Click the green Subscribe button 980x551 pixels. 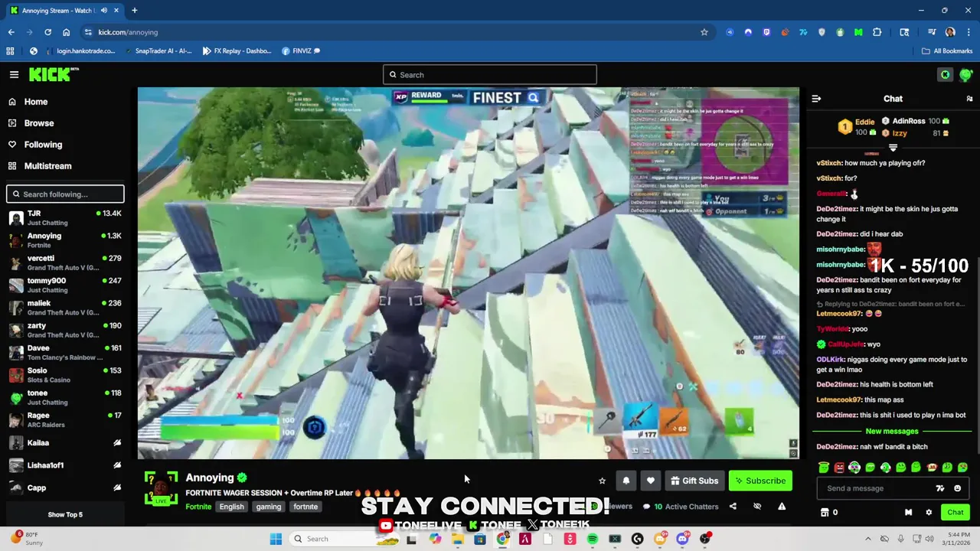point(760,481)
